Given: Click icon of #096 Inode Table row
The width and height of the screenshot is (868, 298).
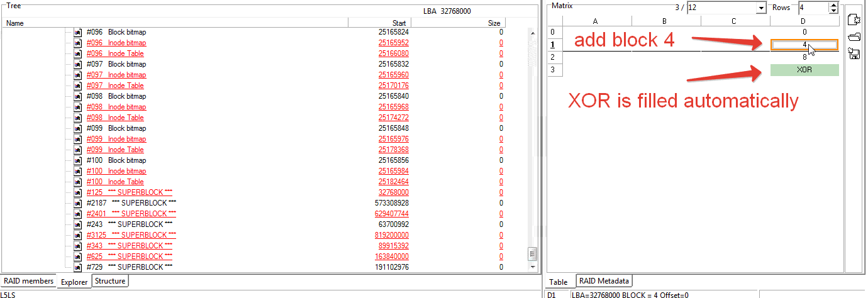Looking at the screenshot, I should click(x=78, y=53).
